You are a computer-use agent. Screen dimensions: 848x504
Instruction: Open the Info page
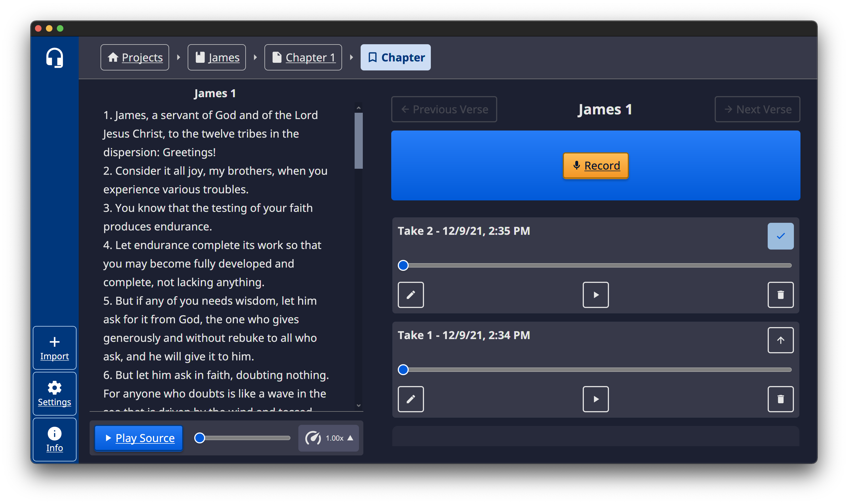tap(54, 440)
